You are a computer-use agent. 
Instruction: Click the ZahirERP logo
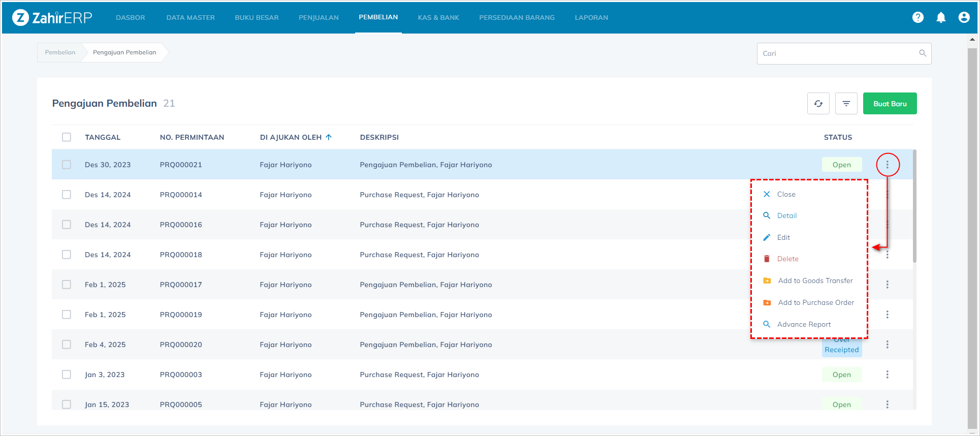click(x=52, y=18)
